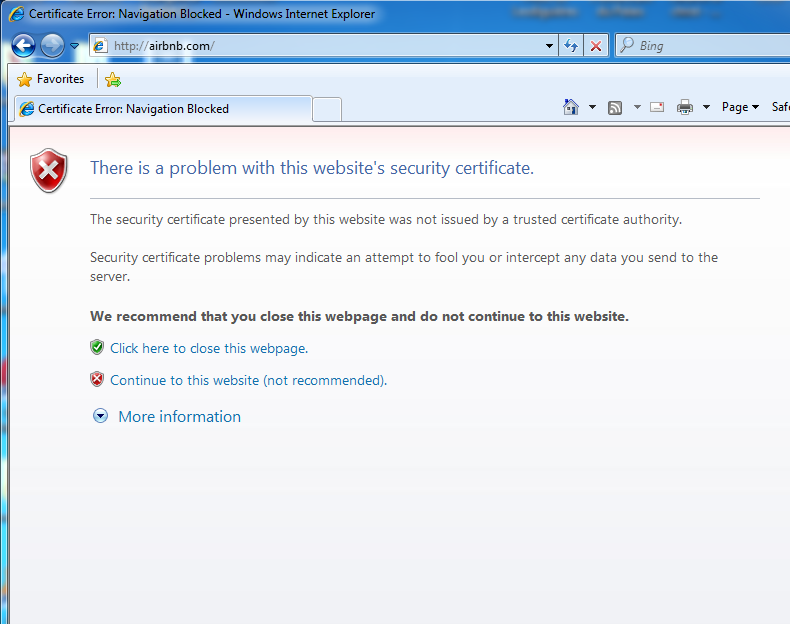Click the Print icon

click(685, 107)
